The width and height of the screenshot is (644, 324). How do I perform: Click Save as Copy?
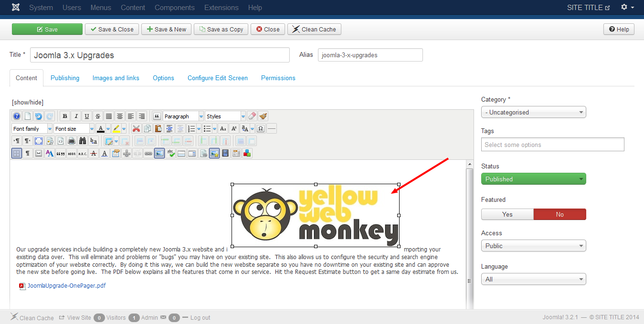(x=222, y=29)
